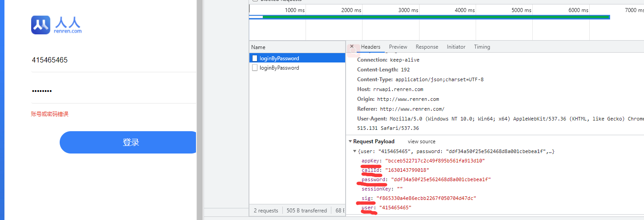644x220 pixels.
Task: Click the user value 415465465 in payload
Action: click(x=395, y=208)
